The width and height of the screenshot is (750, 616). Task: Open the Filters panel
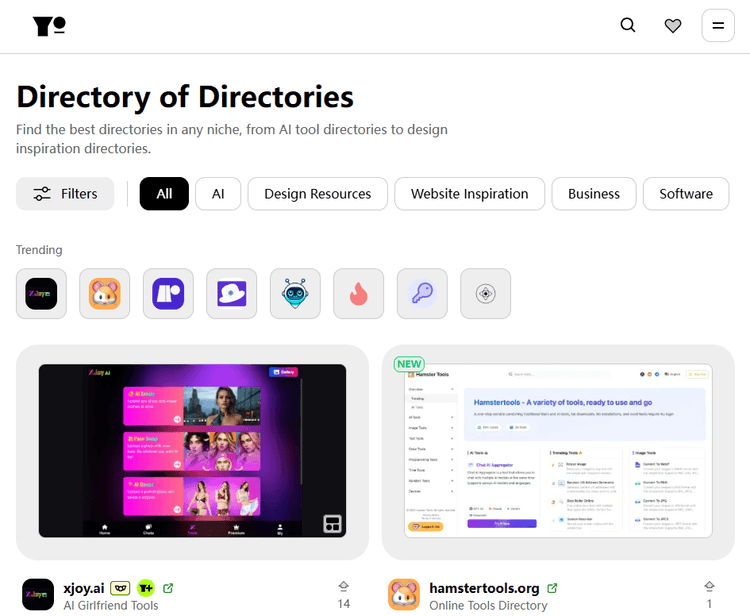point(65,194)
